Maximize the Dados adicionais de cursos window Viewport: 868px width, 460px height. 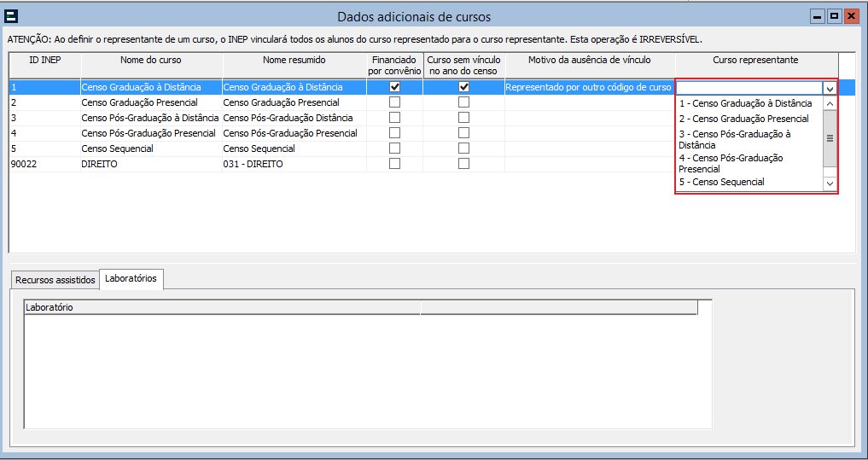coord(834,16)
